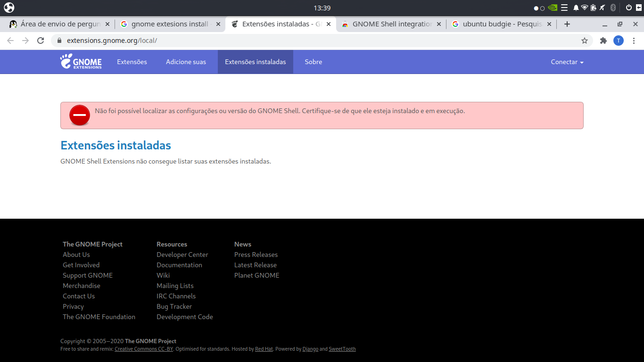Switch to the first workspace dot
The height and width of the screenshot is (362, 644).
(536, 8)
